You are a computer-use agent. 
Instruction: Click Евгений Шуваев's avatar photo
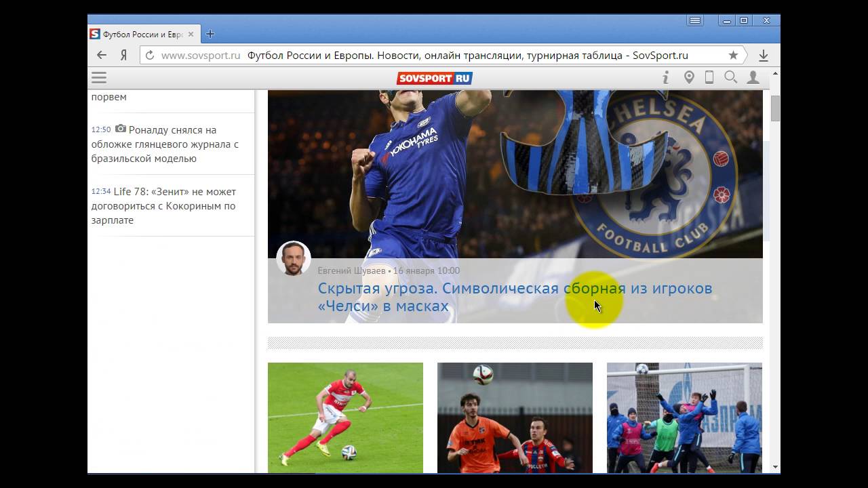[x=294, y=258]
